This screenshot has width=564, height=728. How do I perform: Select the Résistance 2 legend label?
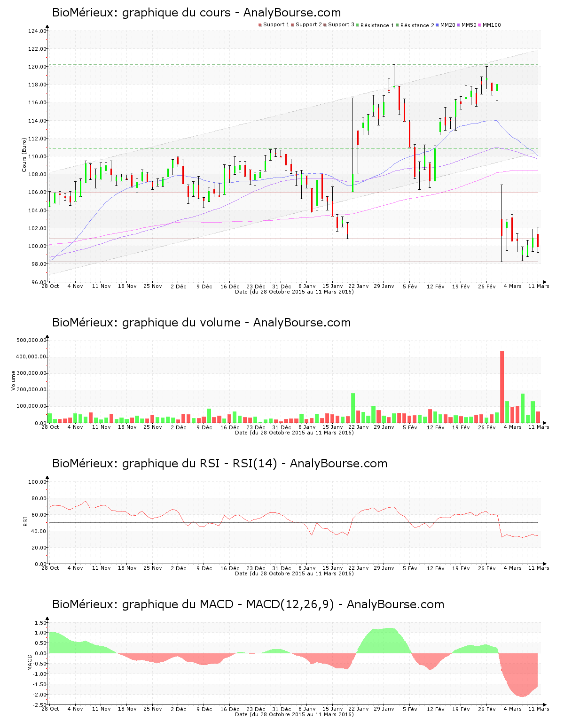point(417,25)
